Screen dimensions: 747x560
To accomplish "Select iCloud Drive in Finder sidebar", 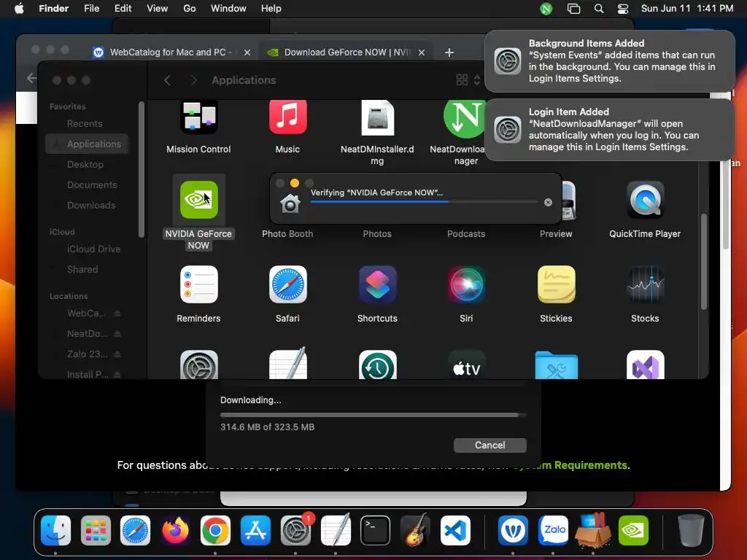I will 87,249.
